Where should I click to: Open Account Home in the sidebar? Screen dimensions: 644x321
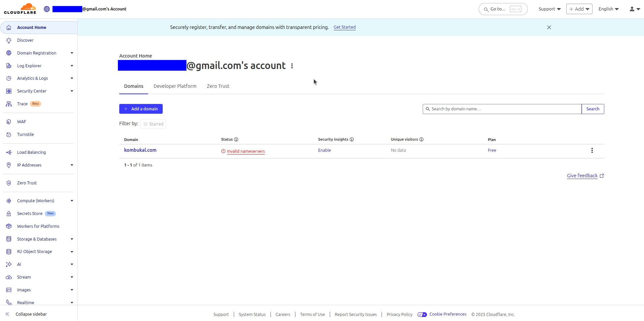[39, 28]
